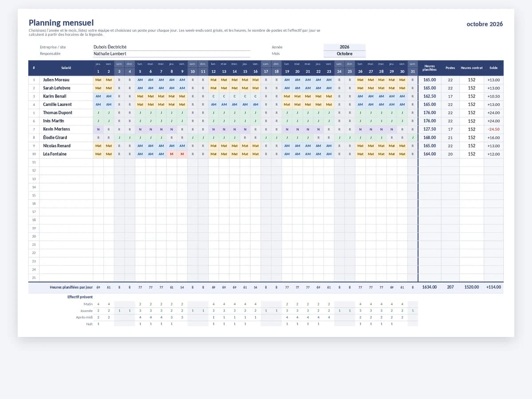This screenshot has width=532, height=399.
Task: Select the Solde column header
Action: coord(493,68)
